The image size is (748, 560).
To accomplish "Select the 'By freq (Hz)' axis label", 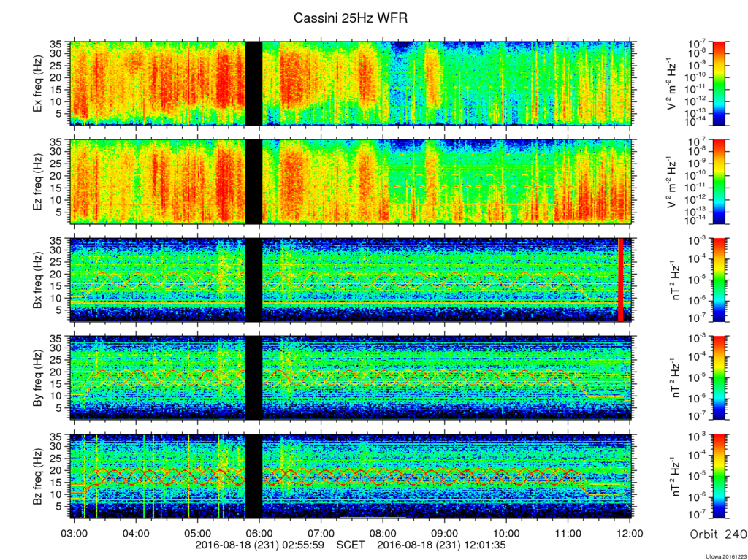I will [38, 378].
